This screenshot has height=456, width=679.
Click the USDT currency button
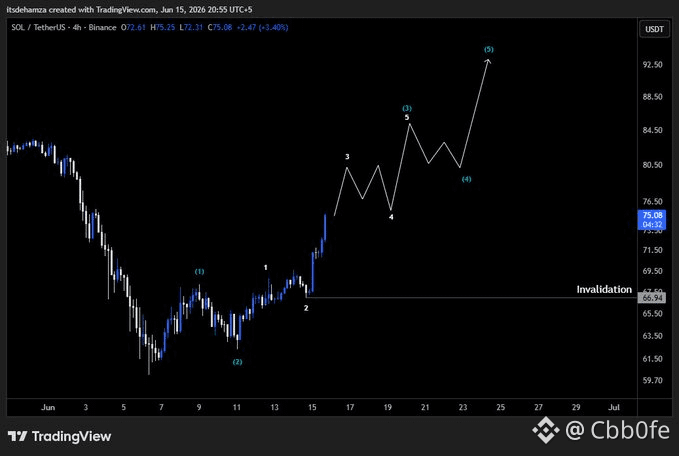[x=654, y=29]
